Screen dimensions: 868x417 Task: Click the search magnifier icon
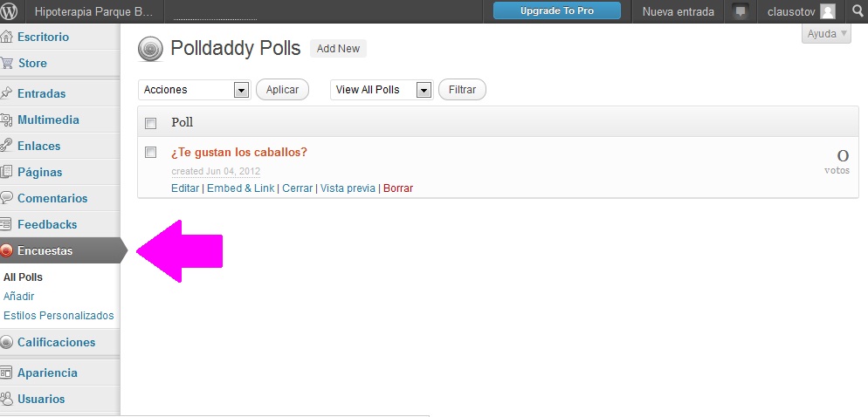[856, 11]
